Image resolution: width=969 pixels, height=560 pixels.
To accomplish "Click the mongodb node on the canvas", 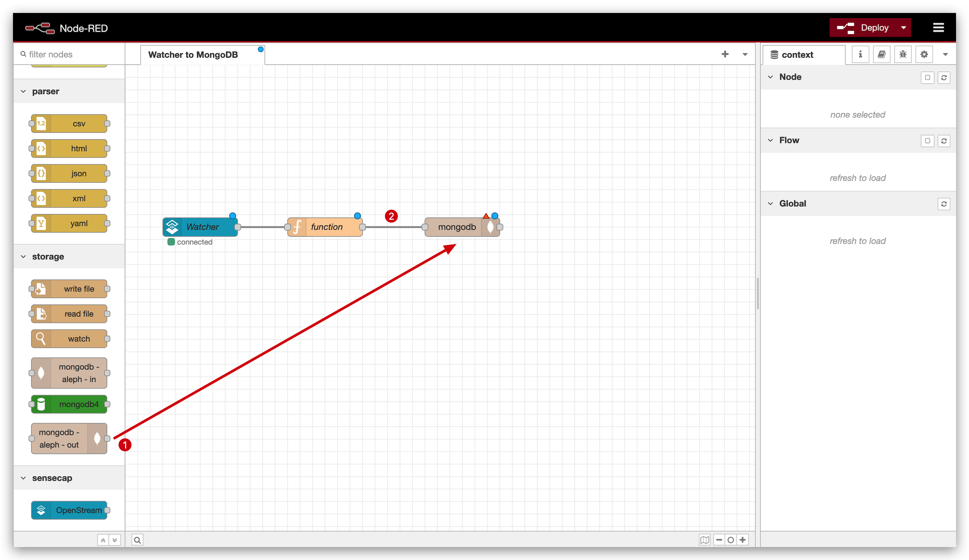I will click(x=462, y=227).
